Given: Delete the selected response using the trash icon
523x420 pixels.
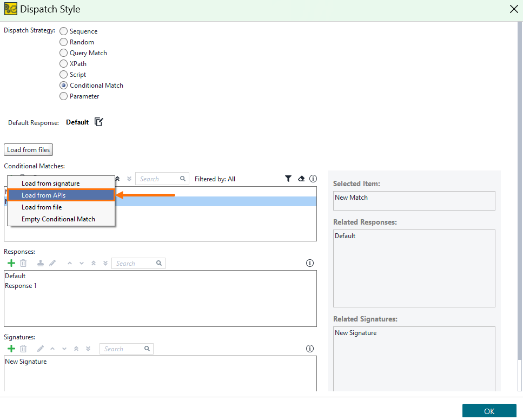Looking at the screenshot, I should (x=23, y=263).
